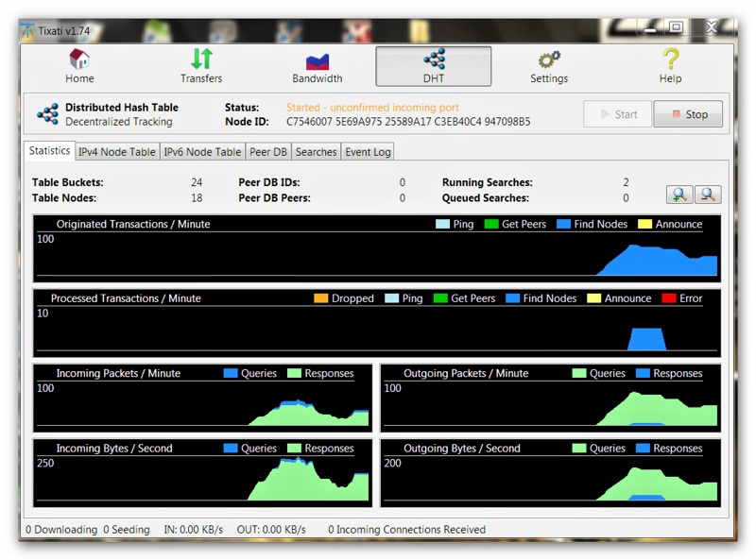Viewport: 756px width, 560px height.
Task: Click the Running Searches label
Action: point(488,182)
